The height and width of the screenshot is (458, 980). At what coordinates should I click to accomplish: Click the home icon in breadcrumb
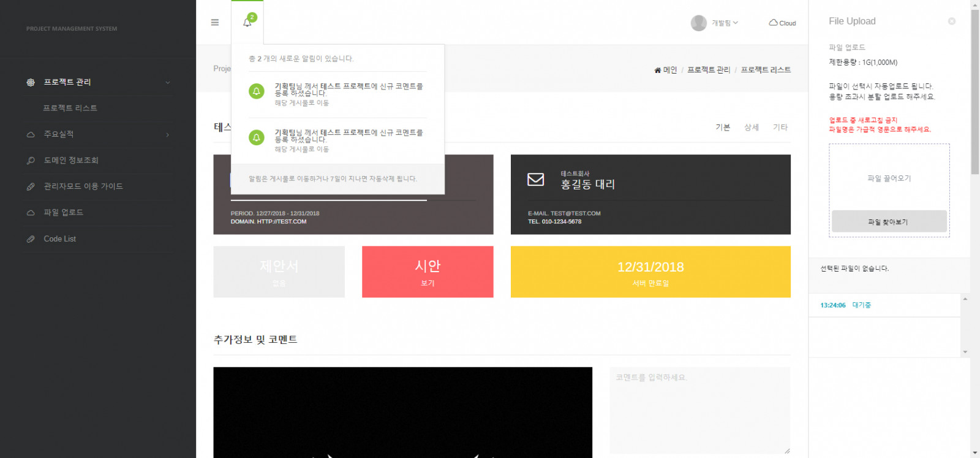[657, 70]
